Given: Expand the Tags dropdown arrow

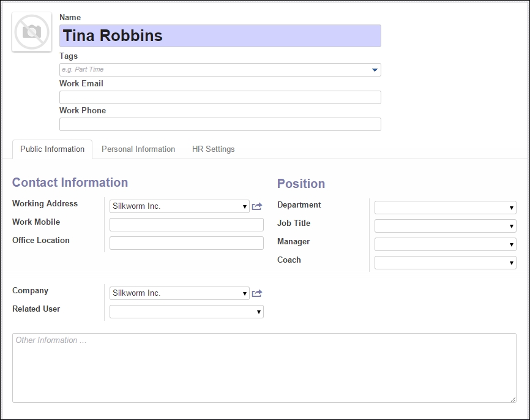Looking at the screenshot, I should point(375,70).
